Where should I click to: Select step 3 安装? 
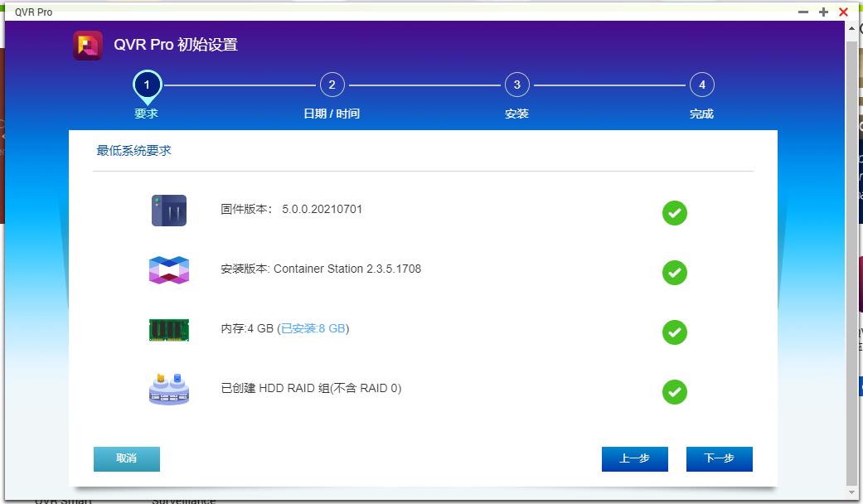point(516,85)
